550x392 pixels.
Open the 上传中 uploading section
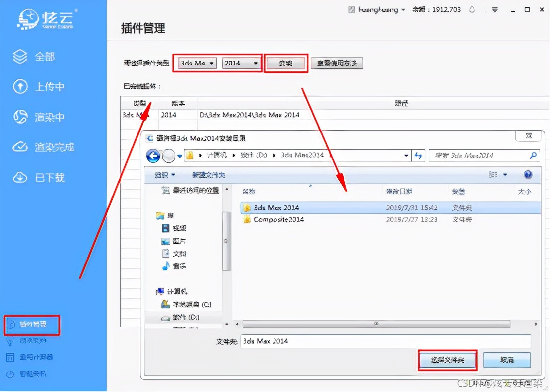coord(39,87)
